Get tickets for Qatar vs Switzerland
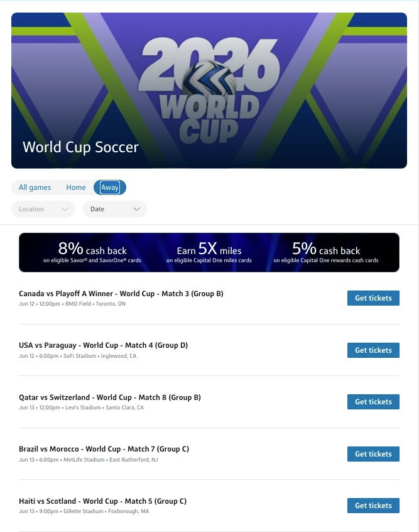This screenshot has height=532, width=419. click(373, 402)
